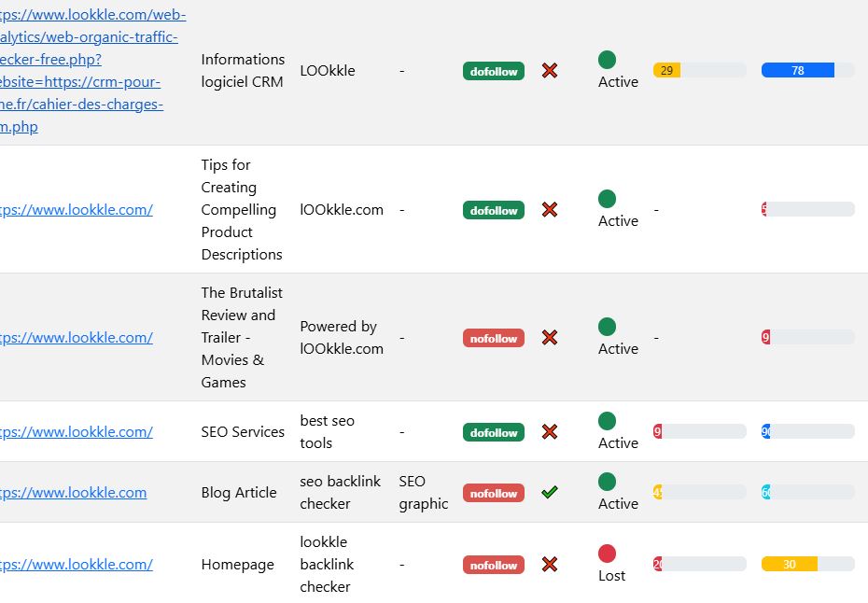Click the green Active status dot for SEO Services

coord(607,420)
